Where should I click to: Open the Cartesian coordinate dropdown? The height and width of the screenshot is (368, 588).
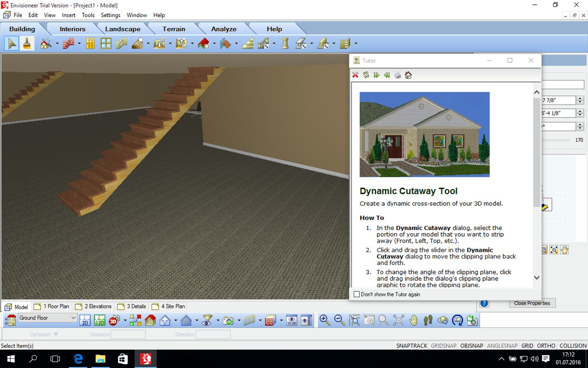(x=43, y=334)
